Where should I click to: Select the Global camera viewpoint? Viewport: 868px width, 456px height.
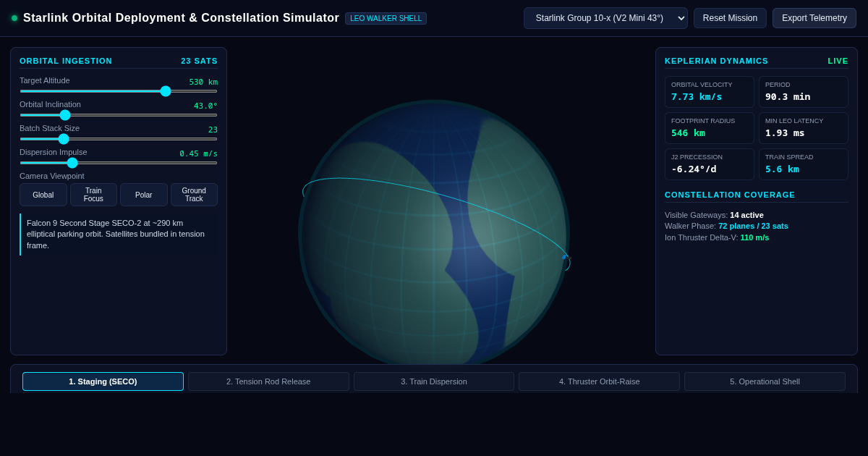tap(43, 195)
